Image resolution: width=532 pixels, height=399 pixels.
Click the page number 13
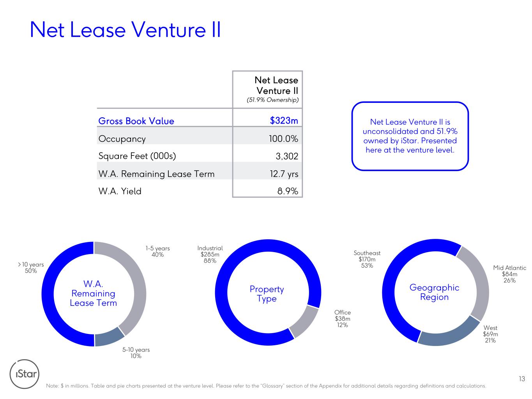click(x=522, y=379)
